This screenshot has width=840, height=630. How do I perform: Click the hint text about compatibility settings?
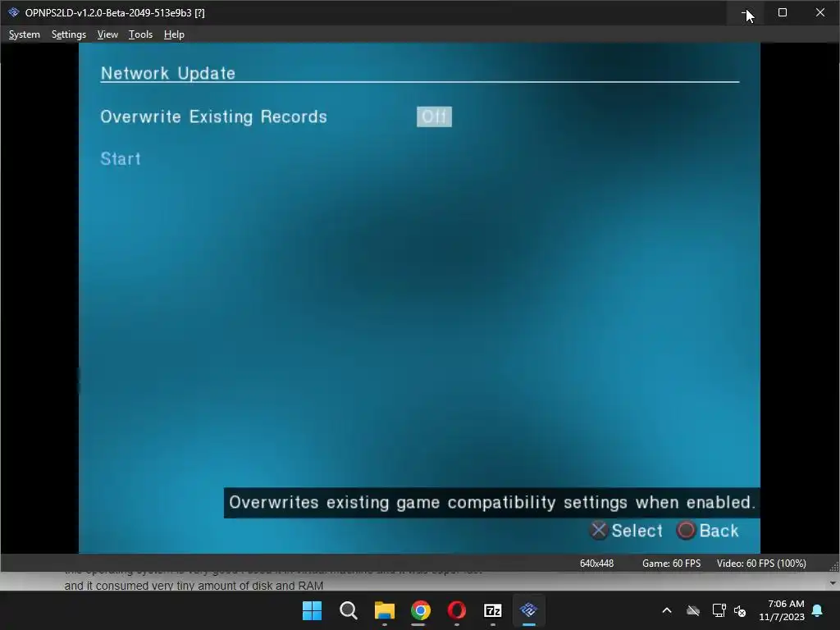coord(492,503)
